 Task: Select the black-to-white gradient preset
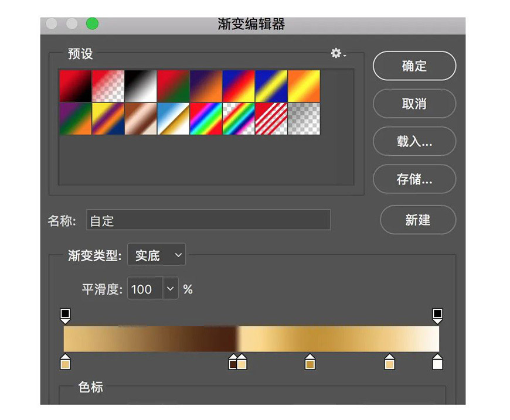pos(141,82)
